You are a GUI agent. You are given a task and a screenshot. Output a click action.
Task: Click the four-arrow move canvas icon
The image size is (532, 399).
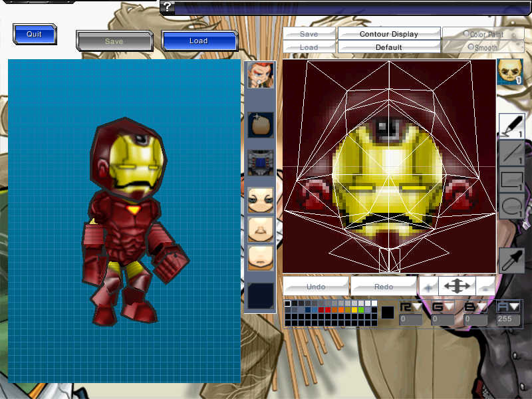(456, 286)
